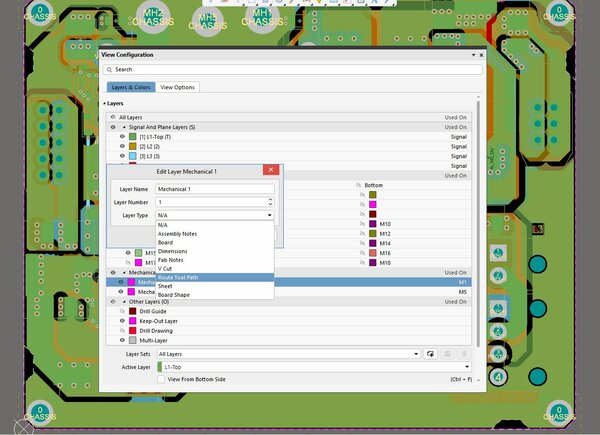Choose Sheet layer type
The width and height of the screenshot is (600, 435).
pyautogui.click(x=215, y=286)
